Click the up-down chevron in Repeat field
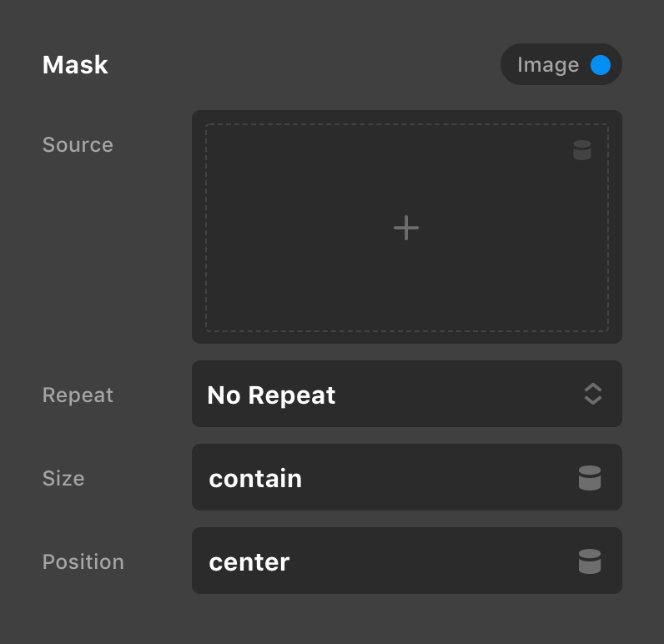 pyautogui.click(x=593, y=394)
